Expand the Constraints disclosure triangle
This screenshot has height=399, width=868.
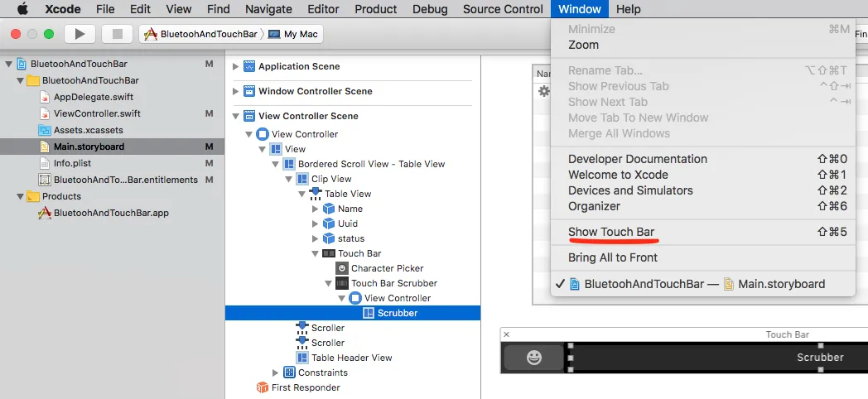(276, 373)
